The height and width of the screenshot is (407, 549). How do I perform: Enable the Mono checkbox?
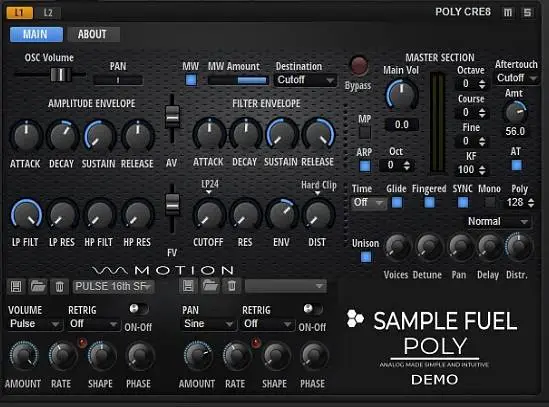click(490, 202)
